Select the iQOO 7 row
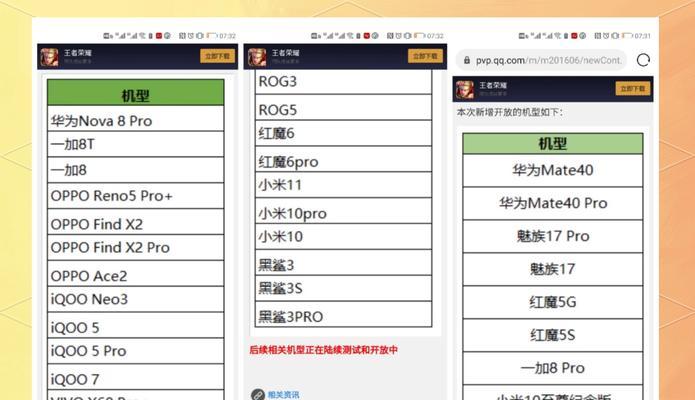Image resolution: width=695 pixels, height=400 pixels. click(x=136, y=377)
